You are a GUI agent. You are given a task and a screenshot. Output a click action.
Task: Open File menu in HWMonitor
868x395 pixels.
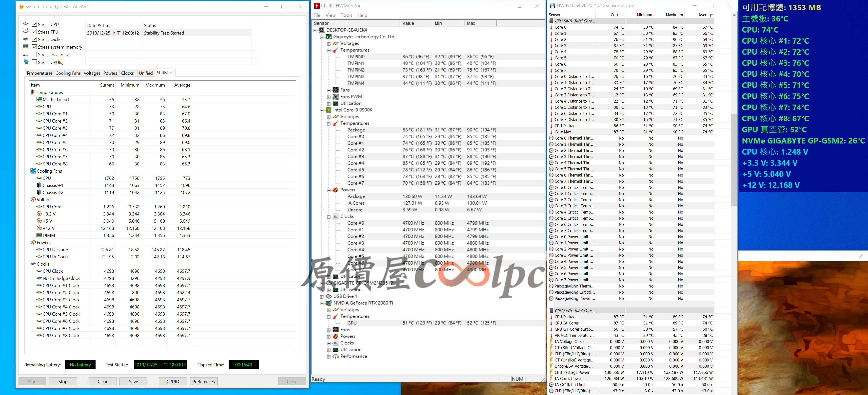(x=317, y=15)
